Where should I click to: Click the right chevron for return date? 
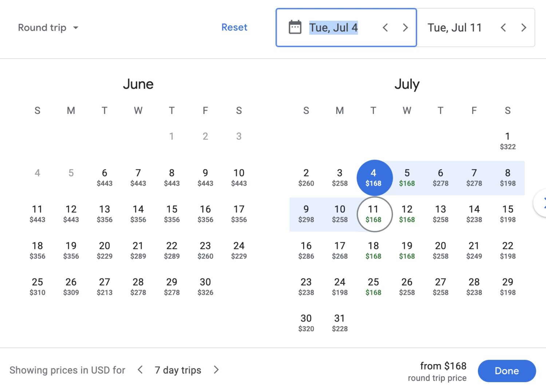pos(523,27)
